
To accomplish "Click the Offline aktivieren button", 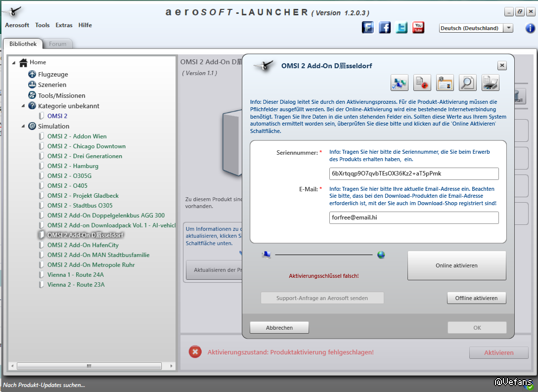I will pyautogui.click(x=476, y=298).
